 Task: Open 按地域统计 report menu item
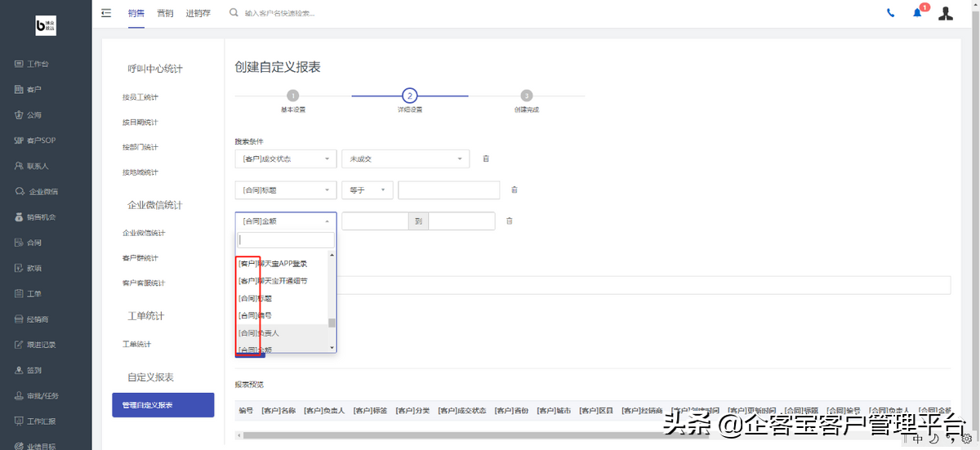click(x=140, y=172)
